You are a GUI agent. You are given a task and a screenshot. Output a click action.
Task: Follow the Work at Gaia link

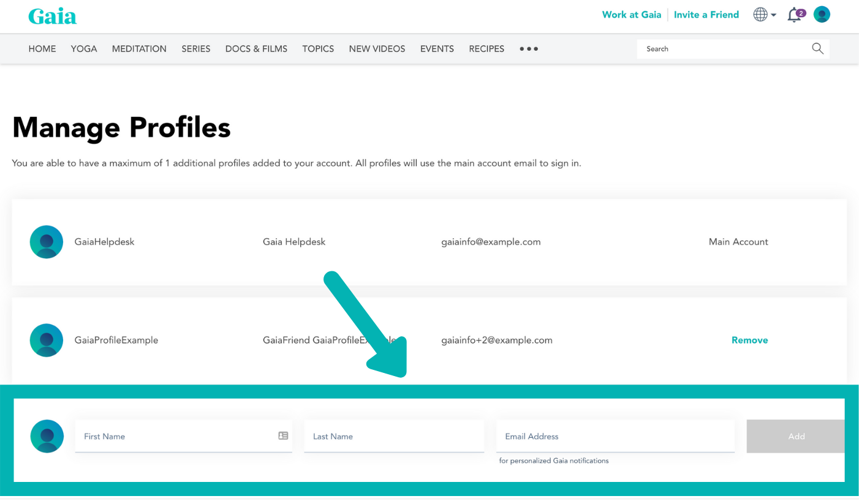pyautogui.click(x=632, y=15)
